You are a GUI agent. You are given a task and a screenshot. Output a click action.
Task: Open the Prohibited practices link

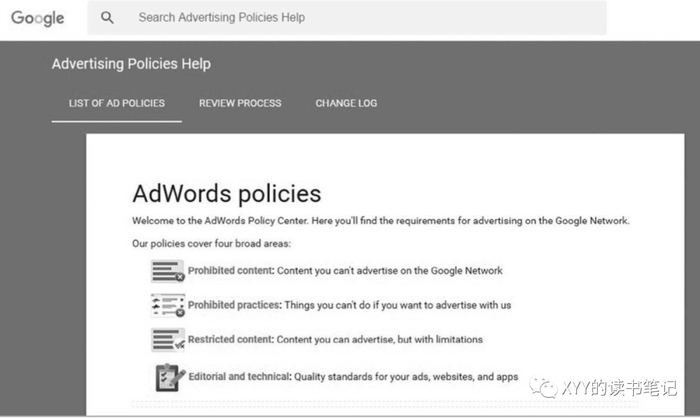pos(235,305)
